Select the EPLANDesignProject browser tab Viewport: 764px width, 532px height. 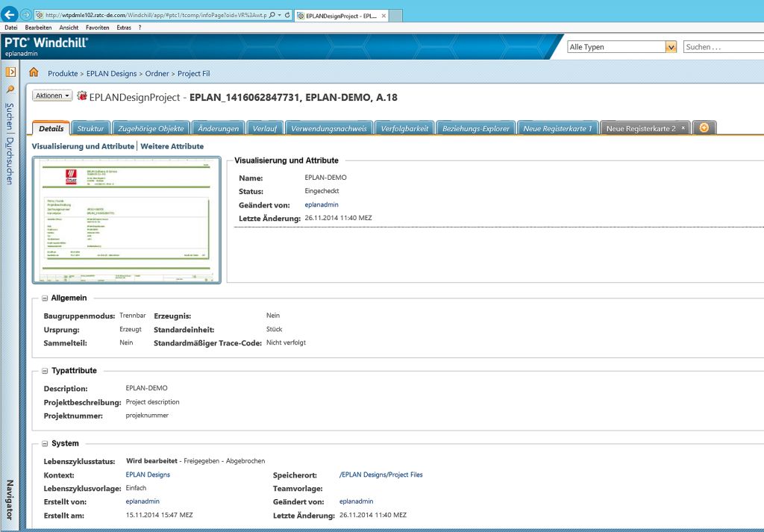[x=342, y=16]
